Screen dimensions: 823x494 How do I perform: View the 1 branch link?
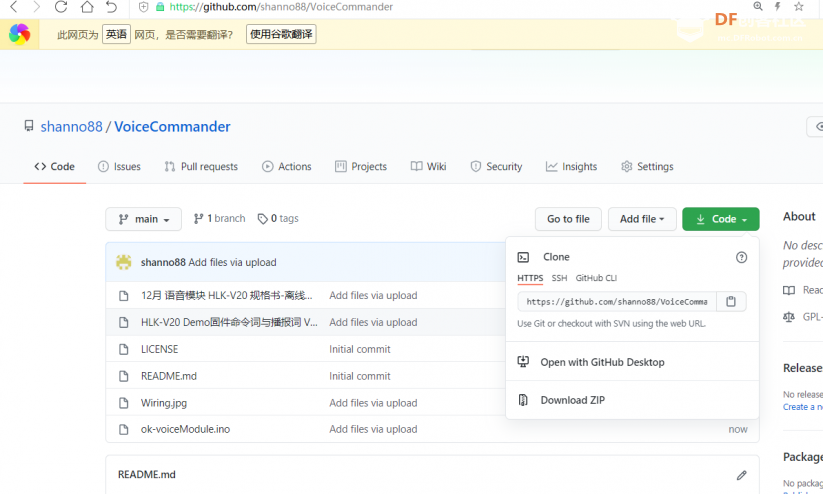(x=219, y=218)
